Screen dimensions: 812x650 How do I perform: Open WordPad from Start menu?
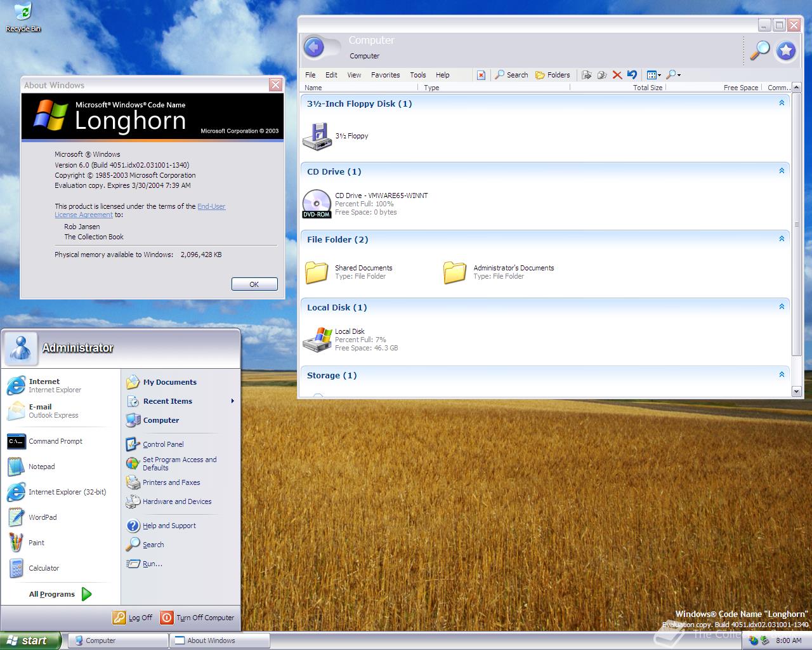click(x=62, y=517)
